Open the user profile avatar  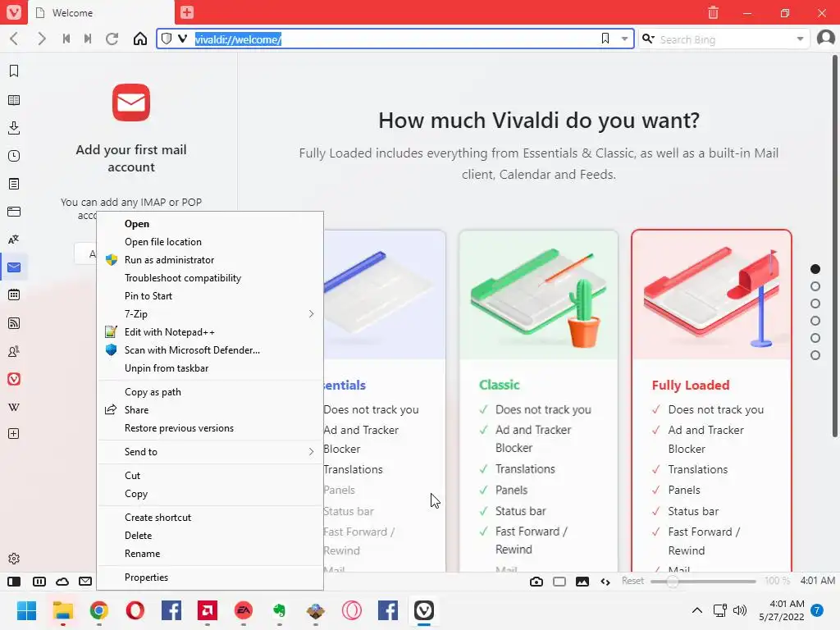[825, 39]
